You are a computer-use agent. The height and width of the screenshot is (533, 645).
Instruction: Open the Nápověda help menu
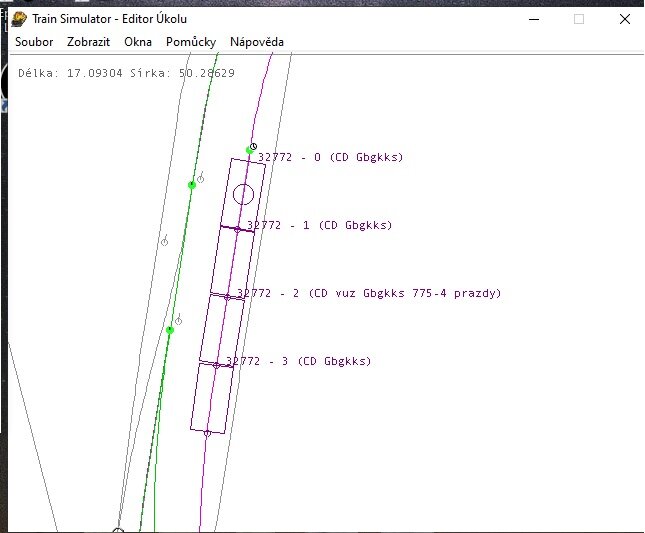point(257,42)
